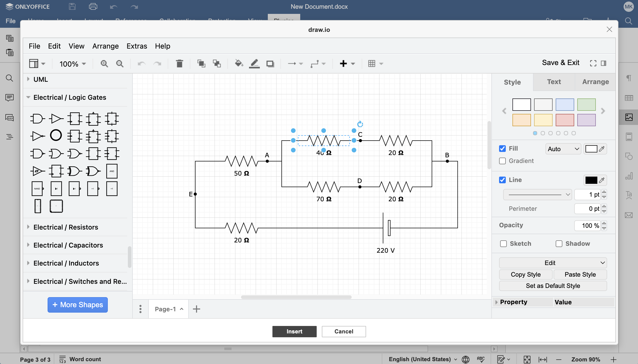Pick the light red style swatch
This screenshot has width=638, height=364.
pyautogui.click(x=565, y=120)
